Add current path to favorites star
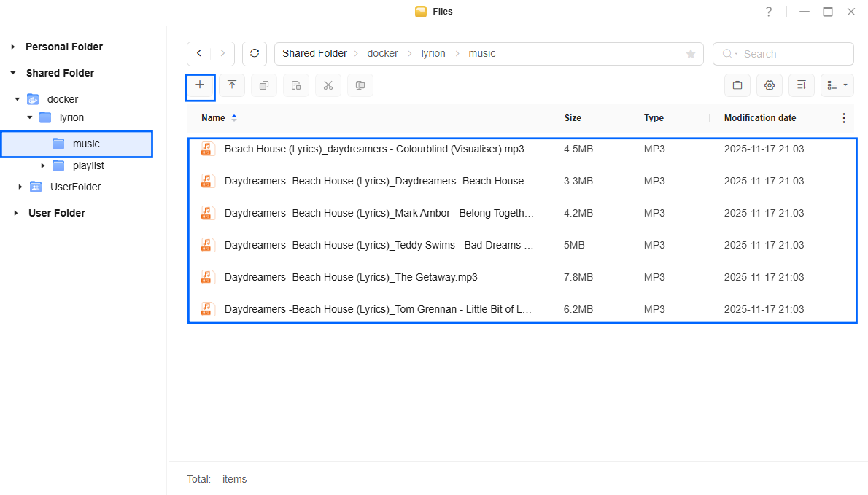 coord(691,54)
